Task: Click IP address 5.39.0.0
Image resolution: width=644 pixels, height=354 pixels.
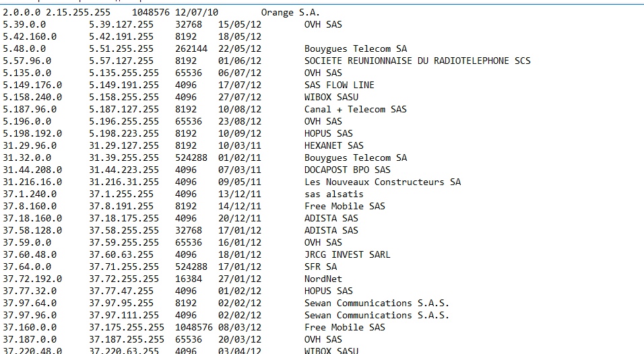Action: tap(24, 25)
